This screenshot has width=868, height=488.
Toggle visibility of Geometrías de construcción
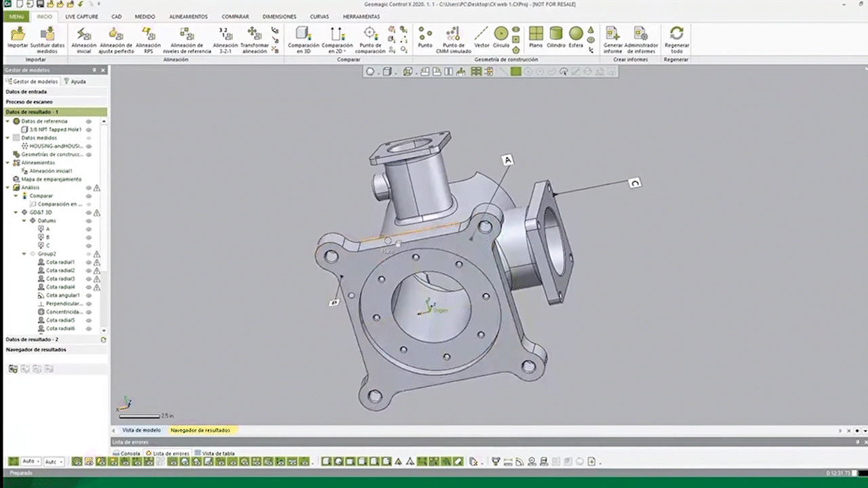point(88,155)
